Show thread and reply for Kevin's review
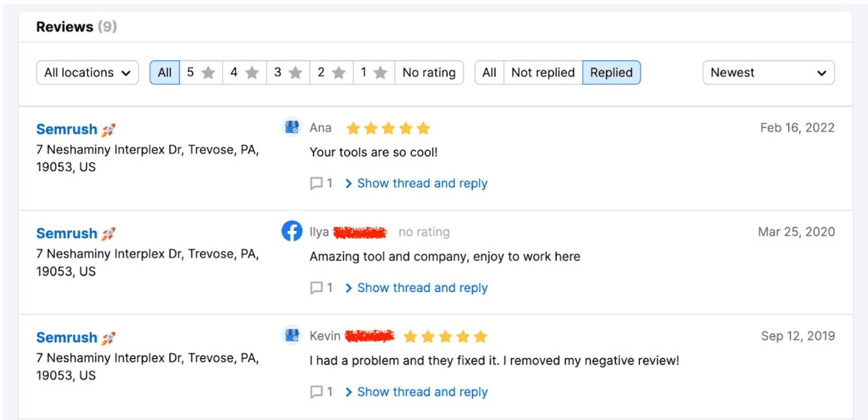 pos(416,392)
